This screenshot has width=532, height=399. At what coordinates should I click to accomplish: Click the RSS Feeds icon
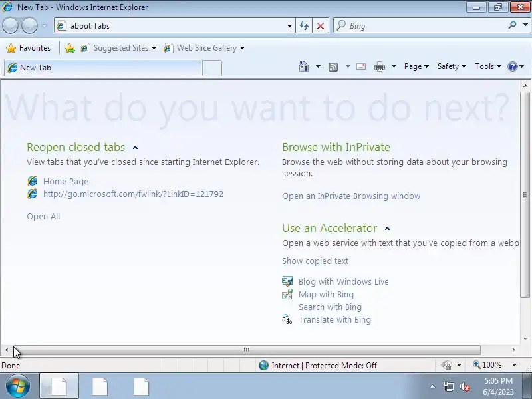coord(333,67)
